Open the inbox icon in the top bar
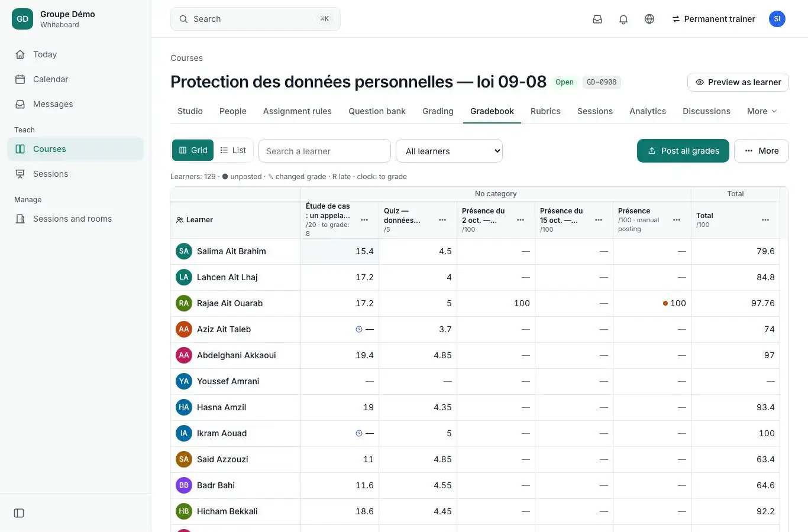808x532 pixels. point(597,19)
